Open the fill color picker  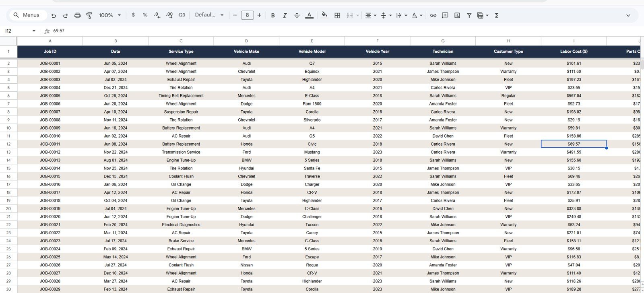(324, 15)
